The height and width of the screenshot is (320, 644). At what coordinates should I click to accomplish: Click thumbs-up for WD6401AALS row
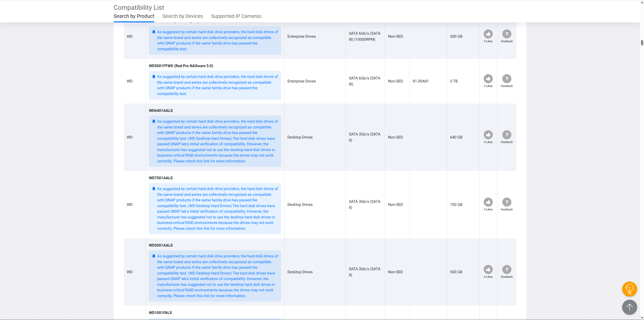488,135
